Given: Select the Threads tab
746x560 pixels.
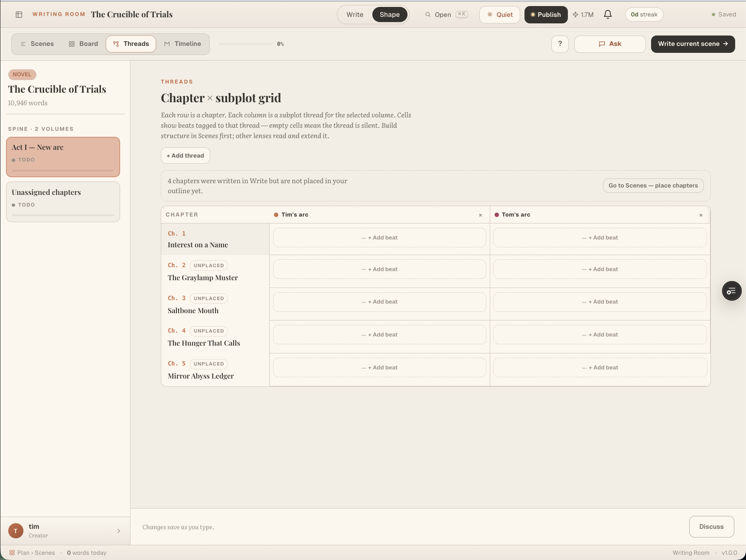Looking at the screenshot, I should tap(131, 44).
